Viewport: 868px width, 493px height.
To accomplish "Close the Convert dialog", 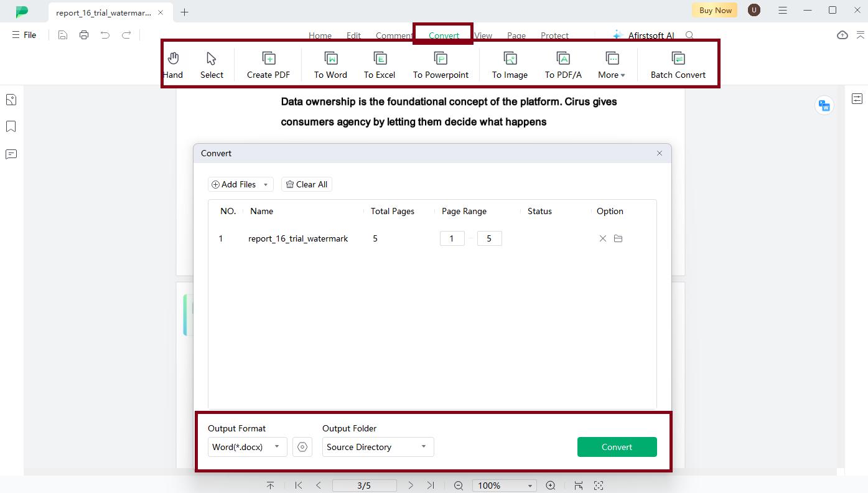I will pos(660,153).
